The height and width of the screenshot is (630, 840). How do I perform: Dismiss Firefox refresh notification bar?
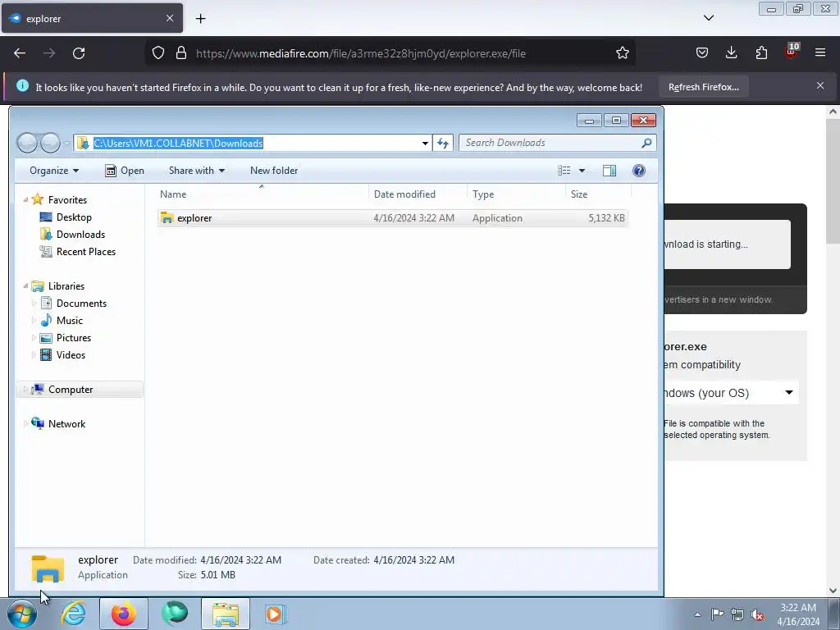820,85
